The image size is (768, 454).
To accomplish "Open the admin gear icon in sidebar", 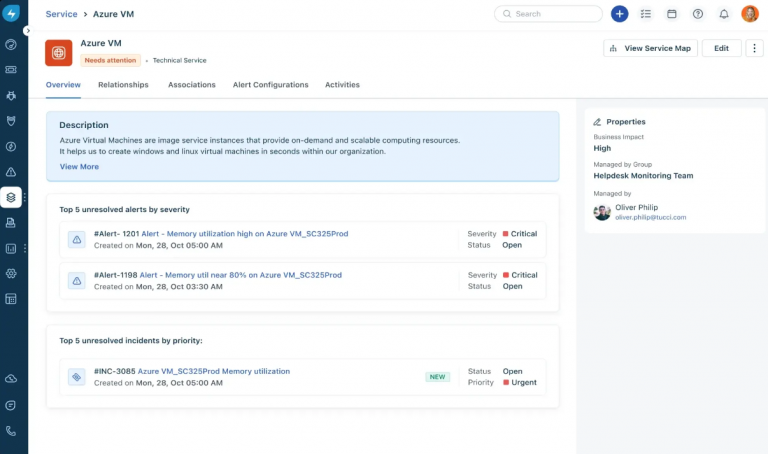I will coord(11,273).
